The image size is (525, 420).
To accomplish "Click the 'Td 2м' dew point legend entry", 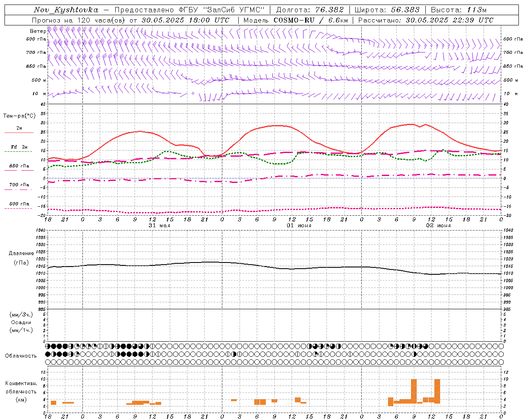I will [19, 147].
